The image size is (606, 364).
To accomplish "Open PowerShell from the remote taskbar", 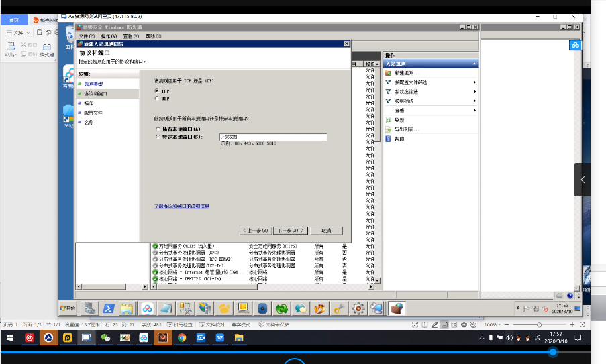I will point(107,308).
